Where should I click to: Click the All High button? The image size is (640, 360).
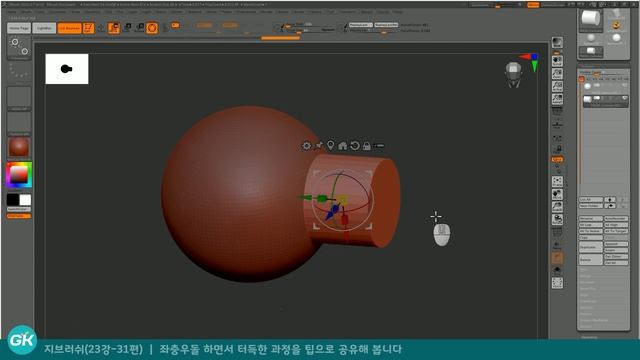pos(616,225)
